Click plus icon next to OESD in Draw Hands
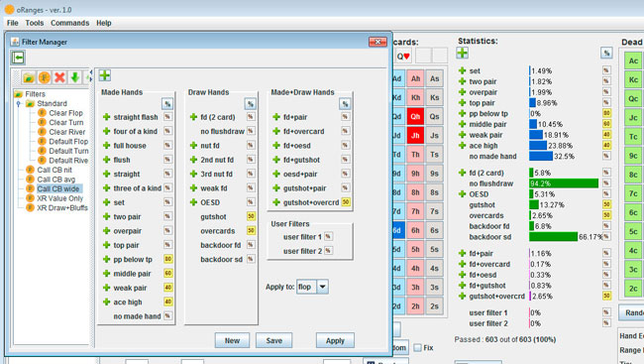Screen dimensions: 644x364 coord(193,202)
